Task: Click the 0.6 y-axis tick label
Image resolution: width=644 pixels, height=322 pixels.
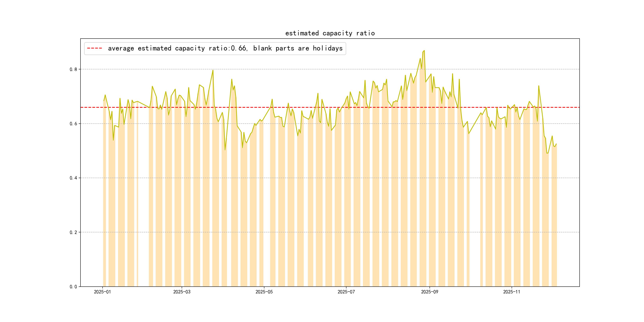Action: coord(73,123)
